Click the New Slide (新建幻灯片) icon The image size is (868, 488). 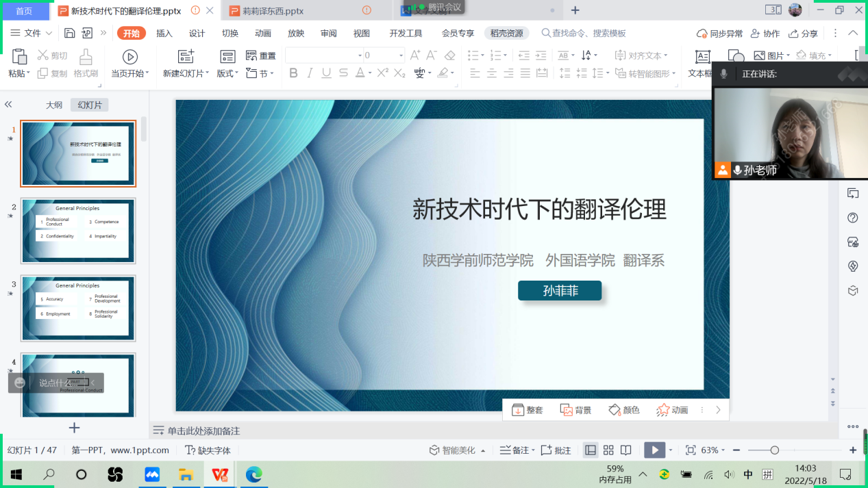[x=186, y=57]
